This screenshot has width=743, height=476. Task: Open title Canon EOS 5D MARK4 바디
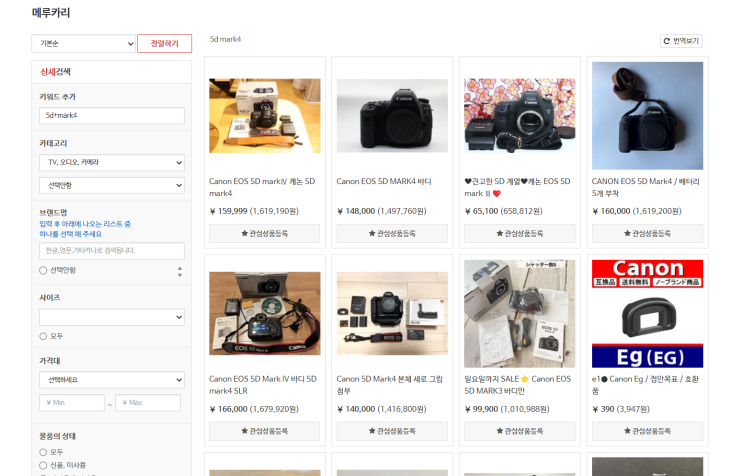(384, 181)
